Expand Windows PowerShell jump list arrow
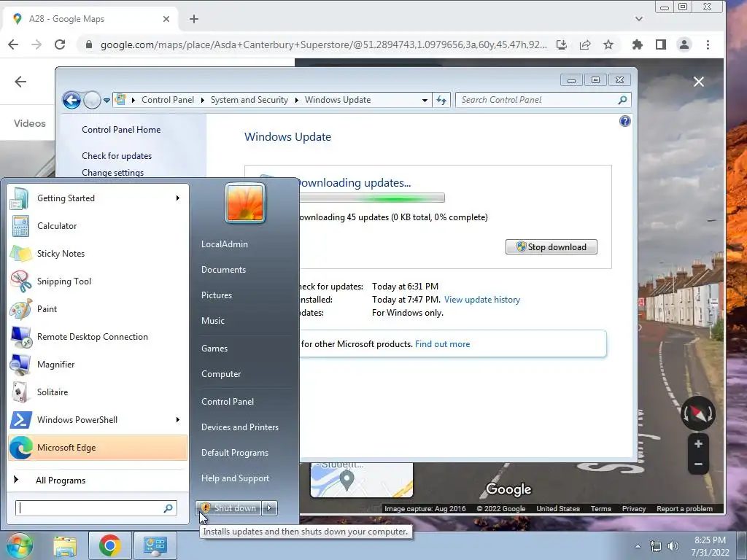This screenshot has width=747, height=560. [x=178, y=419]
